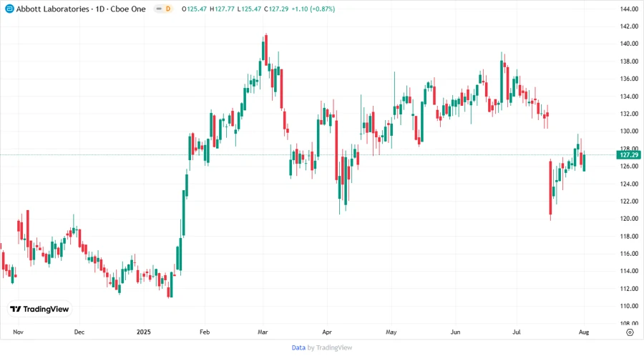This screenshot has height=356, width=644.
Task: Click the Abbott Laboratories symbol title
Action: tap(81, 9)
